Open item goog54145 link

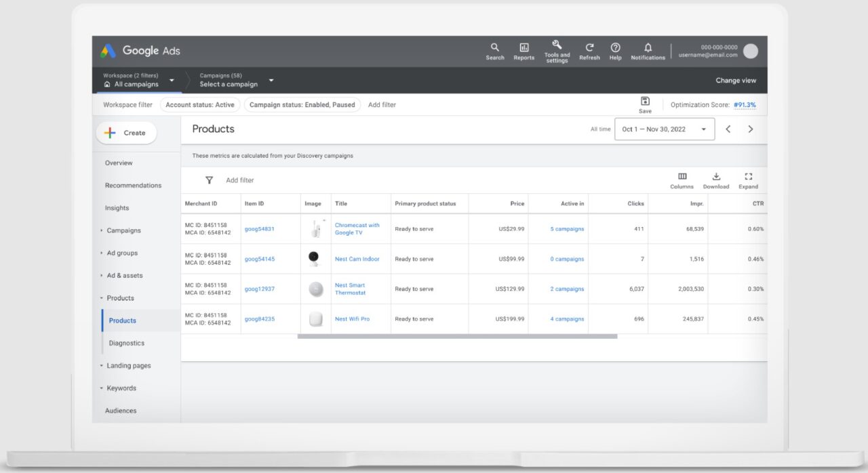(260, 259)
